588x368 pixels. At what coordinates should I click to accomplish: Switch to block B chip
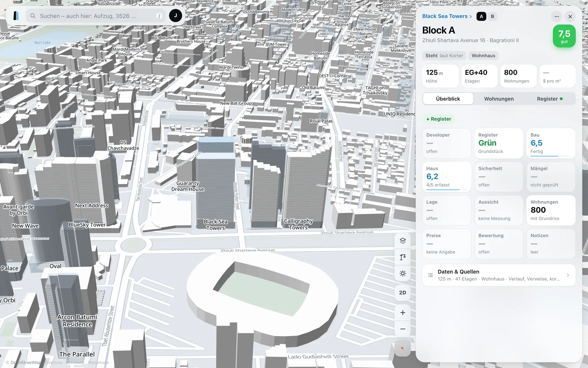[492, 16]
